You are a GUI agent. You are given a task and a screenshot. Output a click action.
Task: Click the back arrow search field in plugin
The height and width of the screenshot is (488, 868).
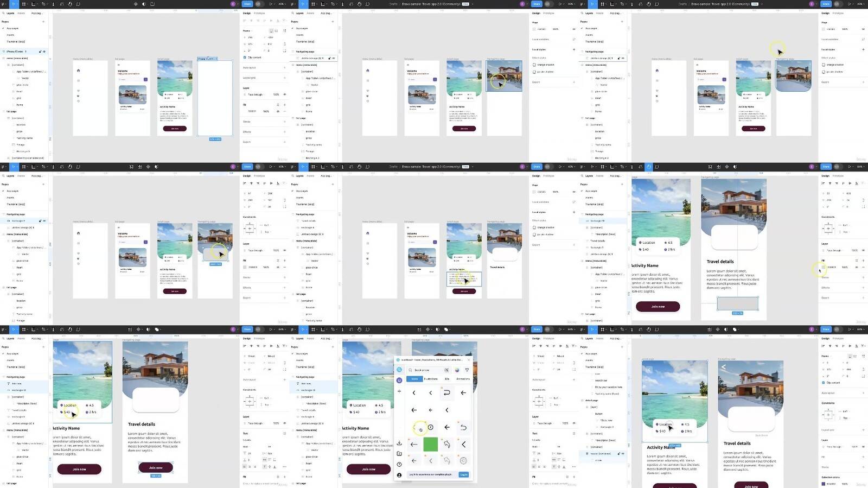pos(429,370)
